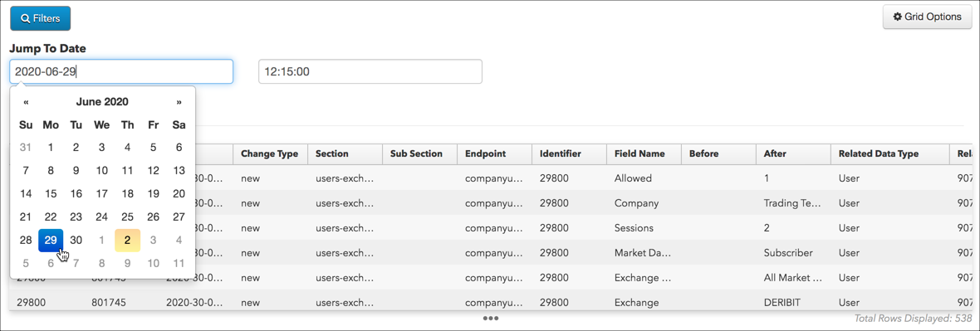Sort by Endpoint column header
Screen dimensions: 980x331
pos(494,153)
